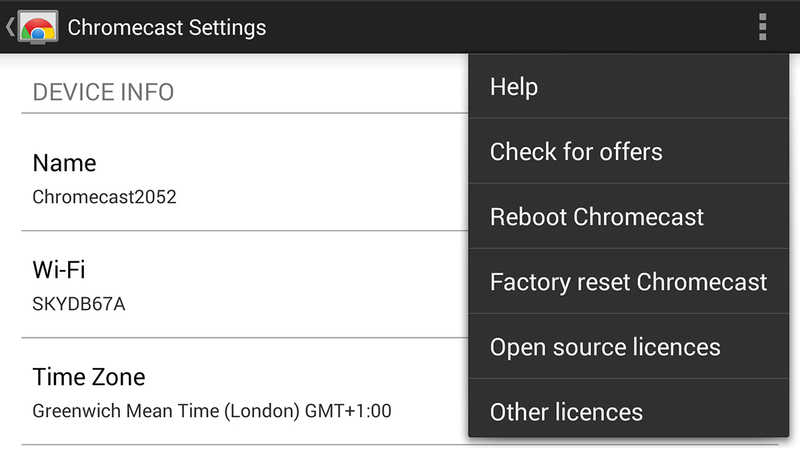This screenshot has width=800, height=450.
Task: Open the Time Zone setting
Action: click(x=244, y=392)
